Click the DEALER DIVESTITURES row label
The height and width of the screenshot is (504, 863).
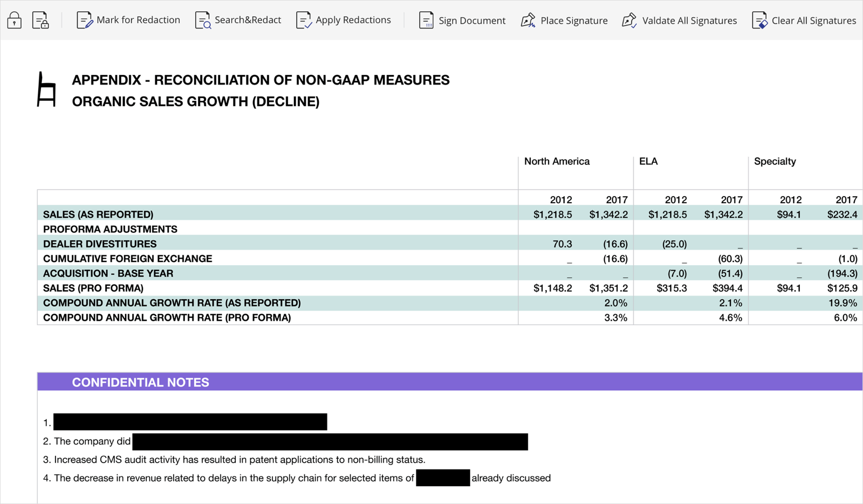[x=100, y=244]
